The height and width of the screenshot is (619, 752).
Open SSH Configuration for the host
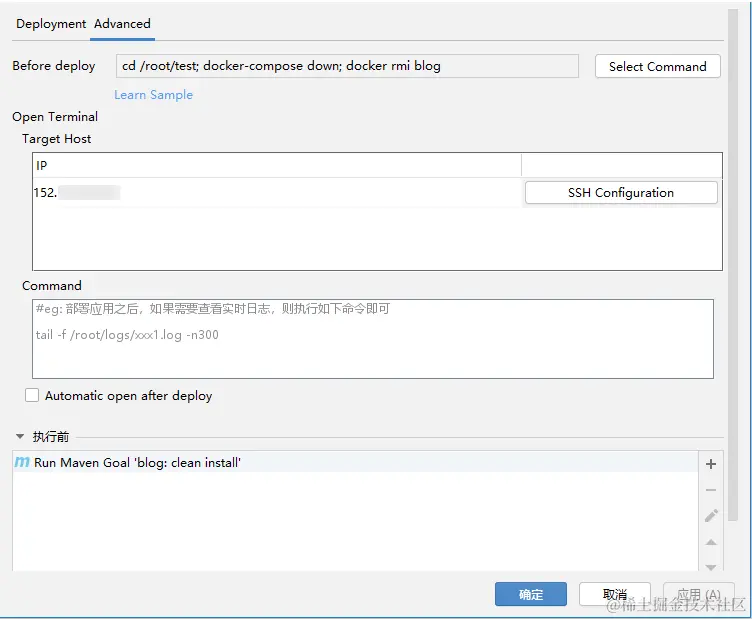point(621,193)
